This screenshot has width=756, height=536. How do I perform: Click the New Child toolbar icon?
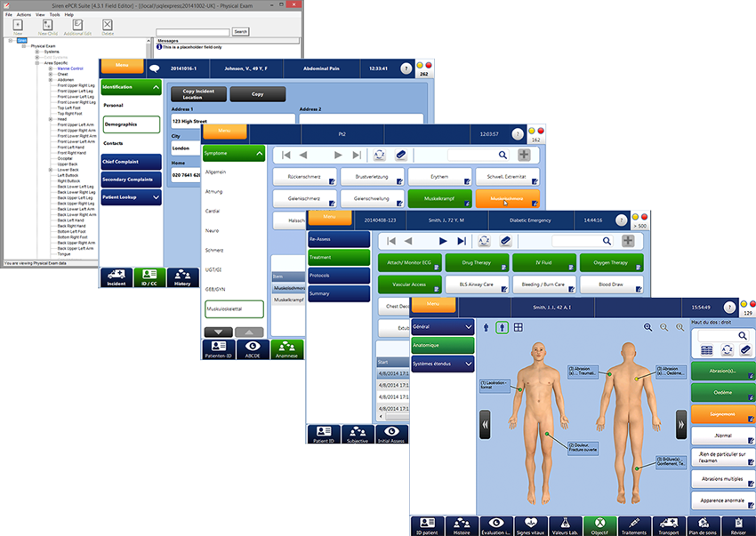49,28
